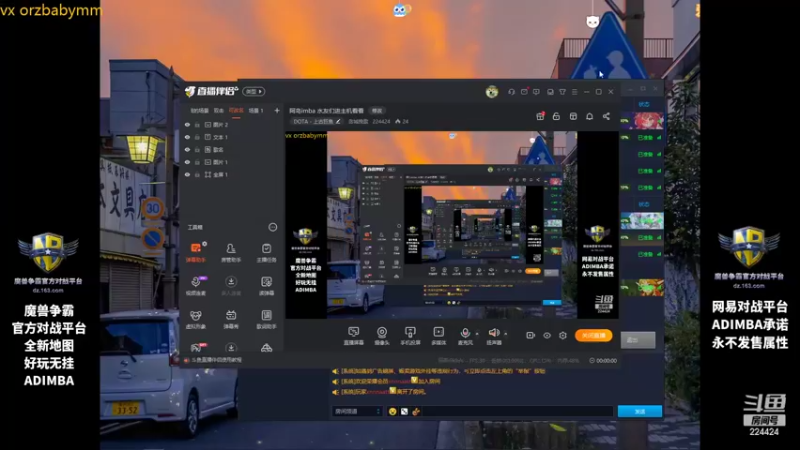Click the dice icon in chat bar
The height and width of the screenshot is (450, 800).
404,411
